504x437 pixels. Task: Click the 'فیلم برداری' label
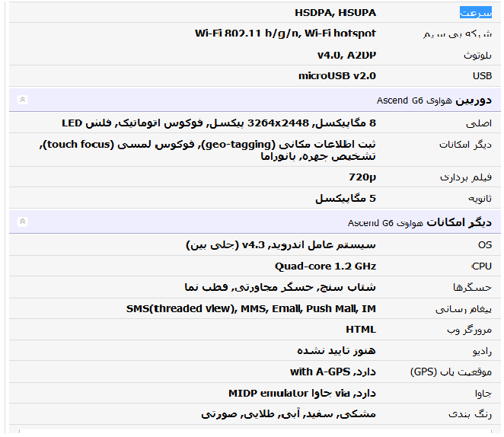466,177
